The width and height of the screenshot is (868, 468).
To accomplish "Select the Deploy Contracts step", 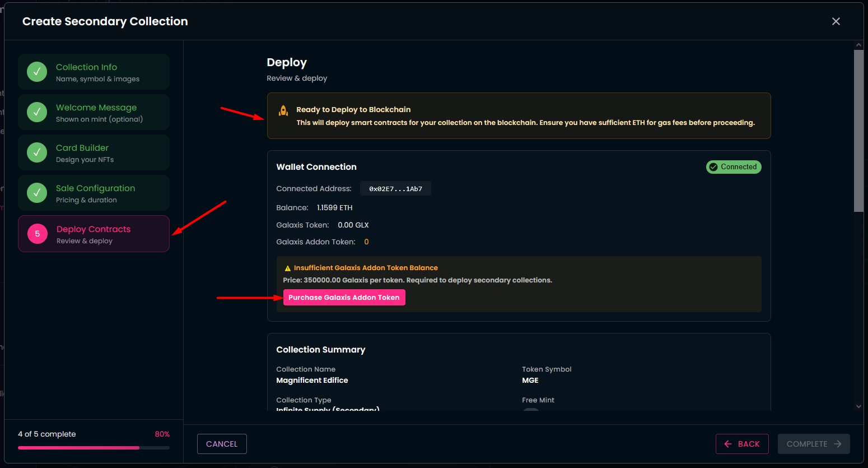I will pos(94,234).
